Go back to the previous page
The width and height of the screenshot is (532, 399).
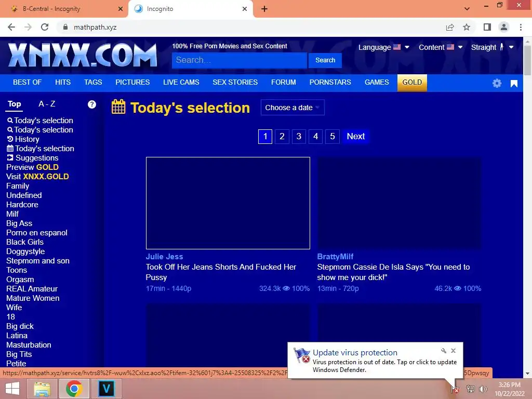click(11, 27)
